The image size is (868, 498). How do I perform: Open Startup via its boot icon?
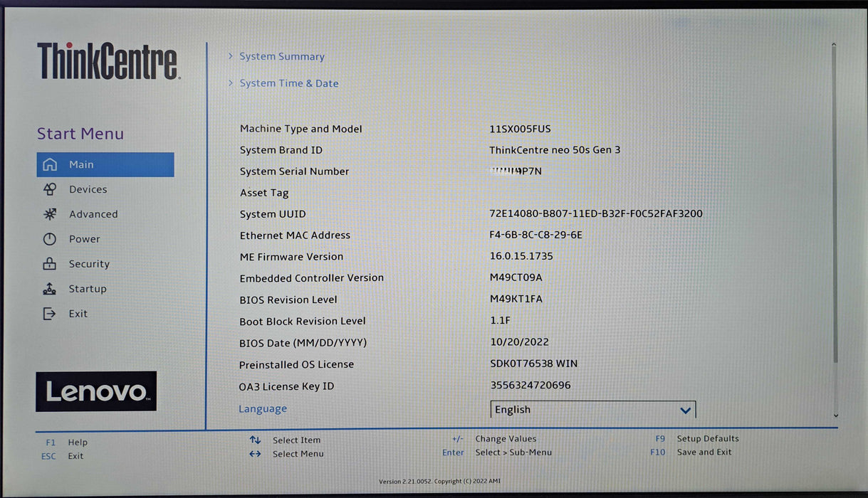click(50, 289)
